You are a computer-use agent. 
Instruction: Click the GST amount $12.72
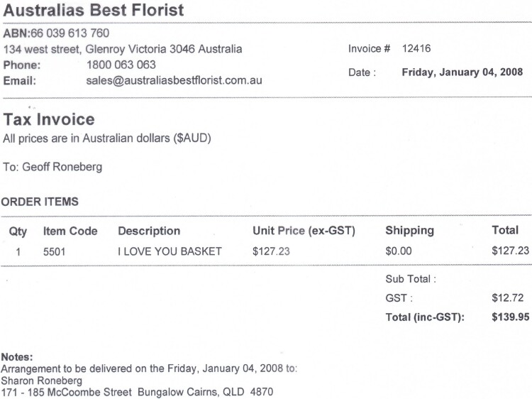508,297
